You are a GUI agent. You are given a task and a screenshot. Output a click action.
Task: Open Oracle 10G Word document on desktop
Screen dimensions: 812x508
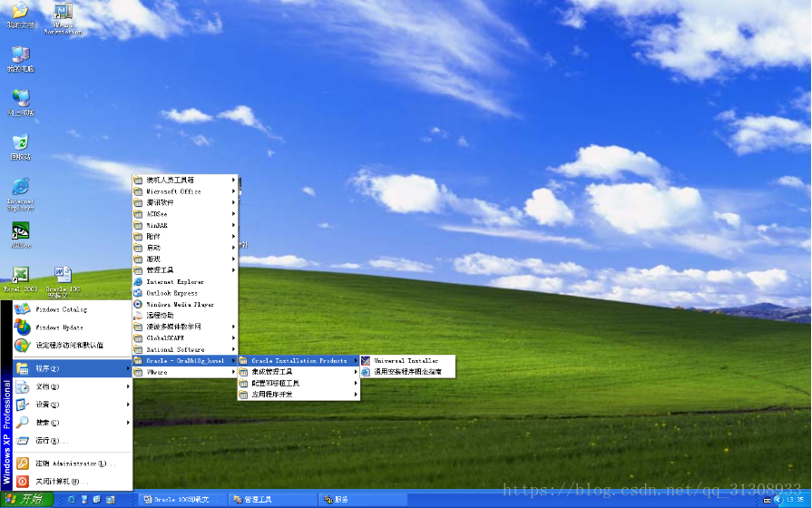pyautogui.click(x=63, y=282)
